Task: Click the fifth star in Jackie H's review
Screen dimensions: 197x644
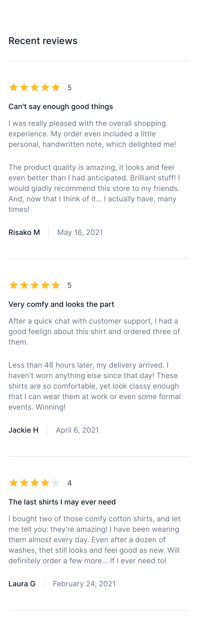Action: (x=56, y=285)
